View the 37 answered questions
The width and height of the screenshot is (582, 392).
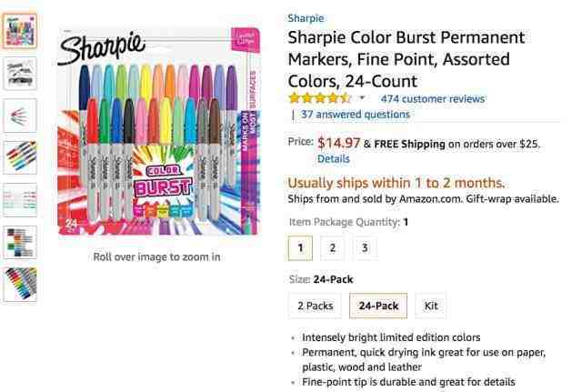point(355,115)
